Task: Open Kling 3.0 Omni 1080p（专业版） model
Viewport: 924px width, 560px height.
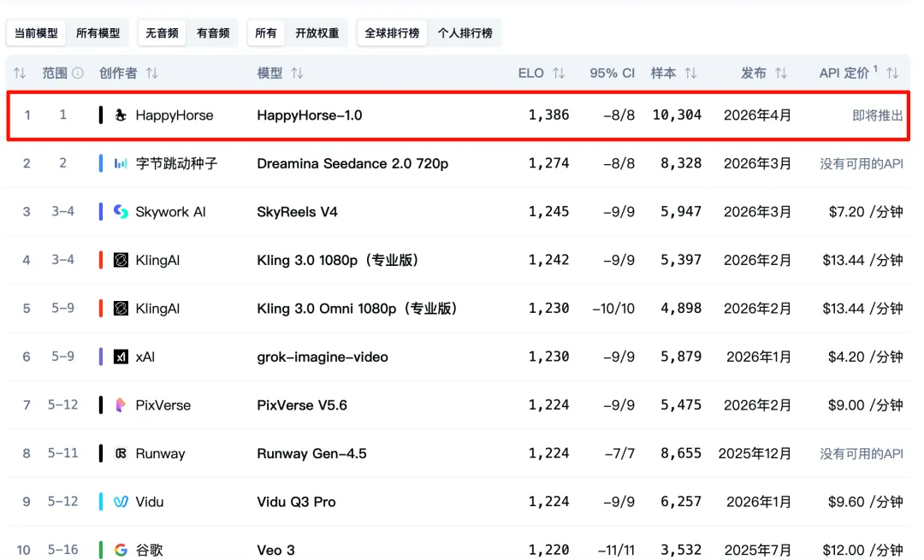Action: click(357, 308)
